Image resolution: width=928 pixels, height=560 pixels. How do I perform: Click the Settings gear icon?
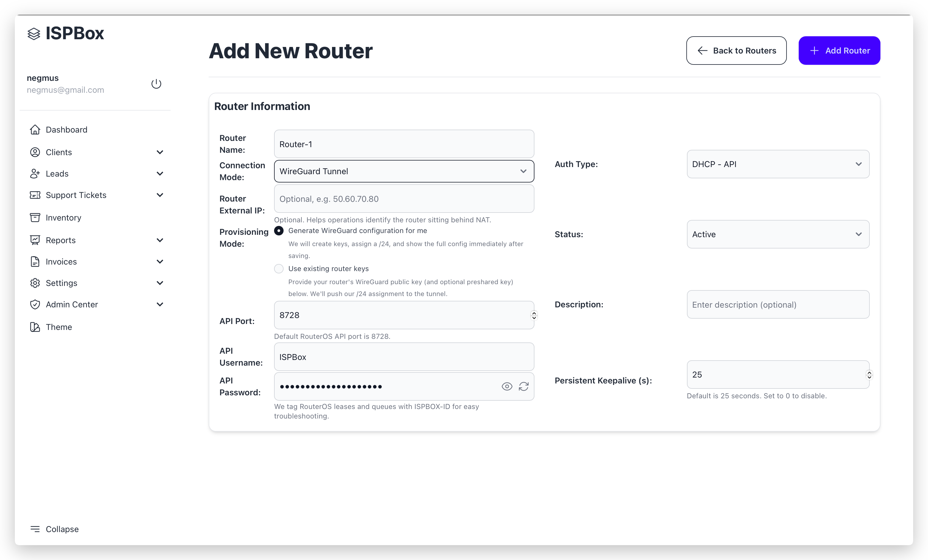click(35, 283)
